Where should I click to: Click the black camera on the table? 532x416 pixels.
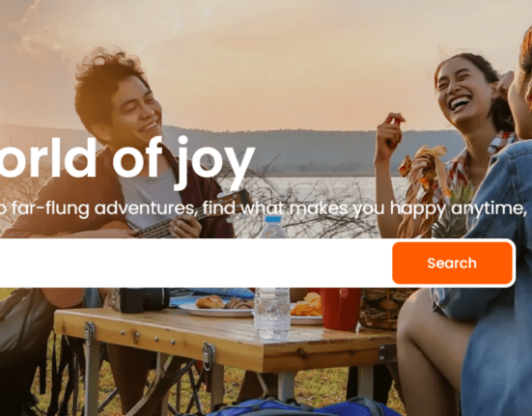[x=142, y=300]
